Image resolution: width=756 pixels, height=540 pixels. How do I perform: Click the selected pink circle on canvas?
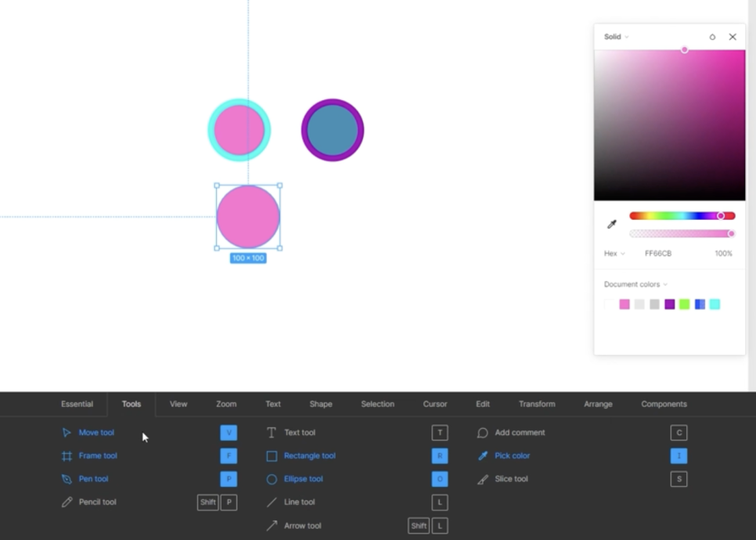(x=248, y=217)
